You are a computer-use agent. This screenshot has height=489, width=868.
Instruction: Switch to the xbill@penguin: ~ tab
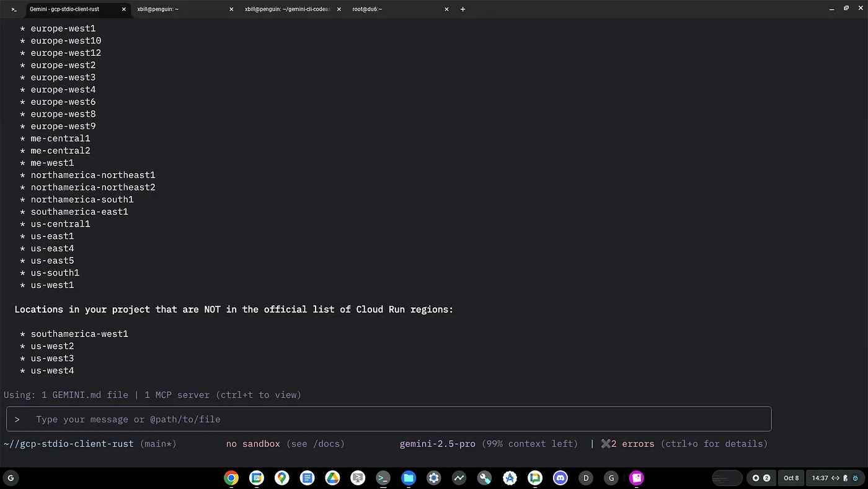coord(180,9)
